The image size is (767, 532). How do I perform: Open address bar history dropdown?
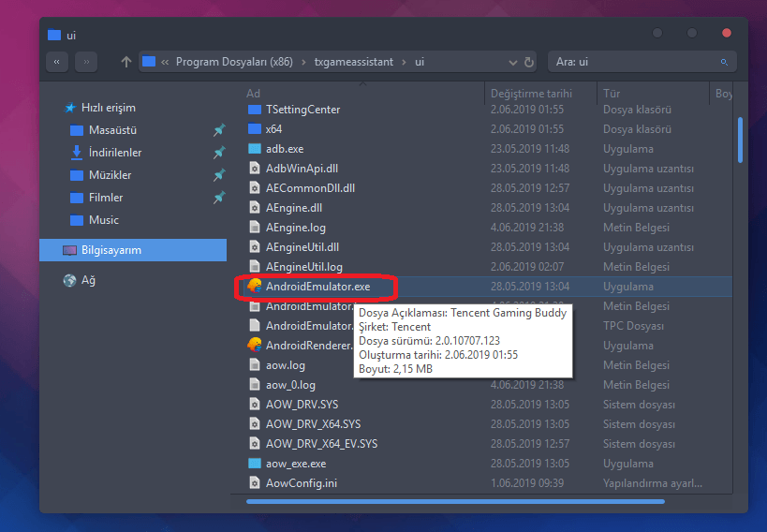(512, 63)
